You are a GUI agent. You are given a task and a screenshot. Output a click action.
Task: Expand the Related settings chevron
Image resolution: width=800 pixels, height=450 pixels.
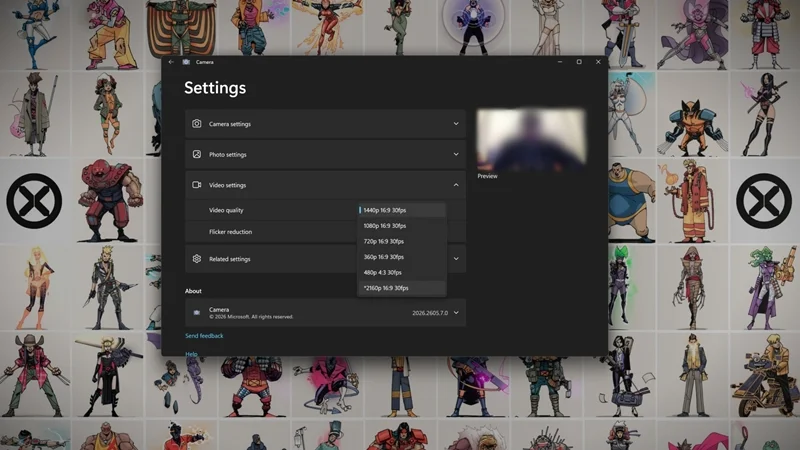[x=456, y=259]
